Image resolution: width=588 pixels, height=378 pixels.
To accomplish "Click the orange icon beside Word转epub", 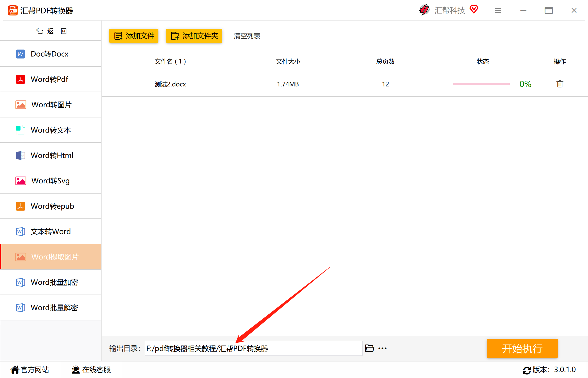I will (x=21, y=206).
